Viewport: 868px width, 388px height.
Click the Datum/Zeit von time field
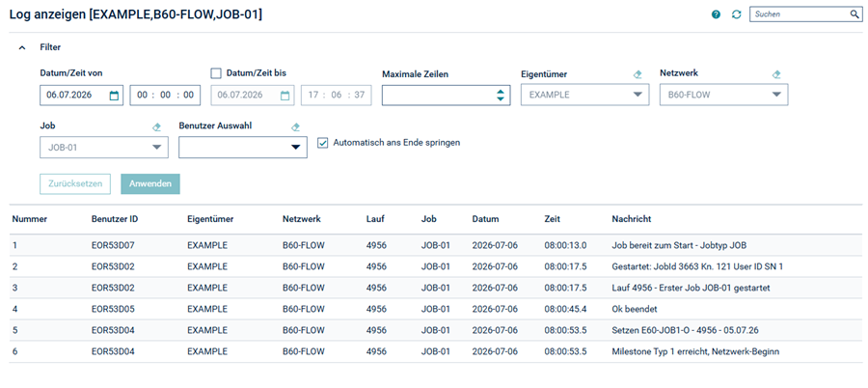click(x=165, y=95)
